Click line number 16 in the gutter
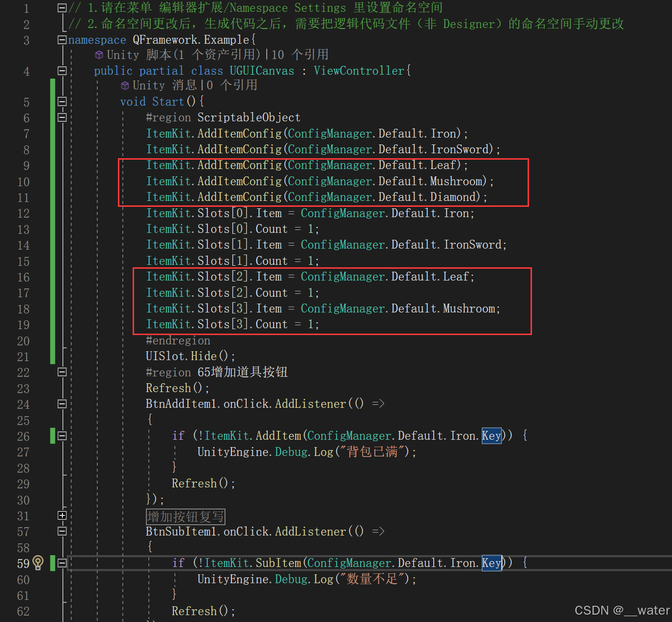Viewport: 672px width, 622px height. (24, 277)
